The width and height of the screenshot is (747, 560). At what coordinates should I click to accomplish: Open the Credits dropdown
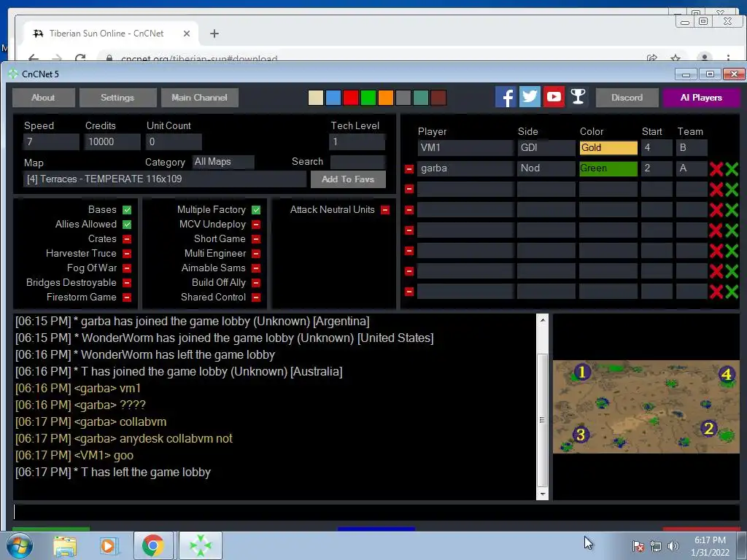(x=112, y=141)
